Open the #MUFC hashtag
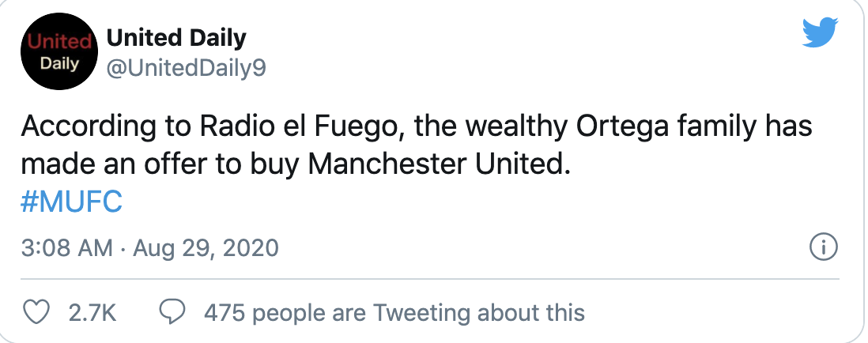 point(72,202)
